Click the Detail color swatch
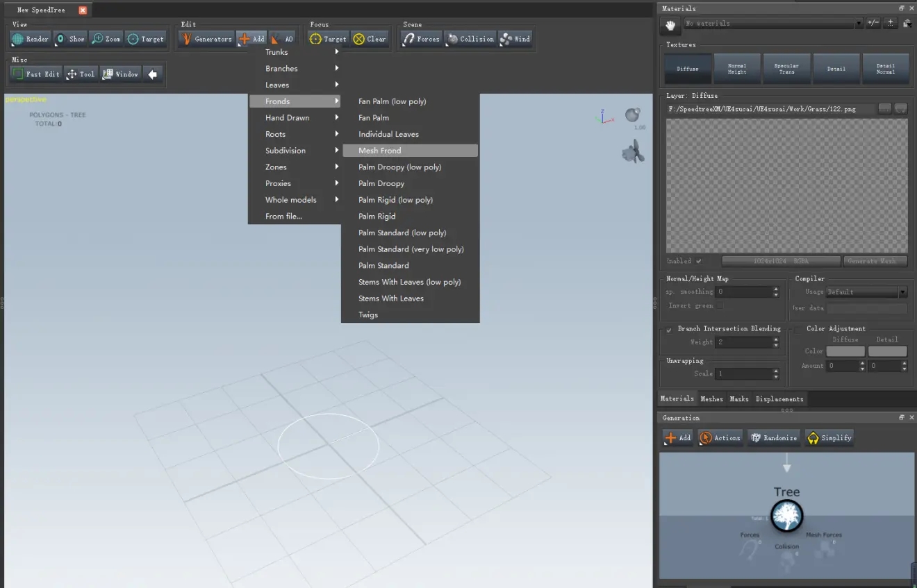 pos(887,351)
